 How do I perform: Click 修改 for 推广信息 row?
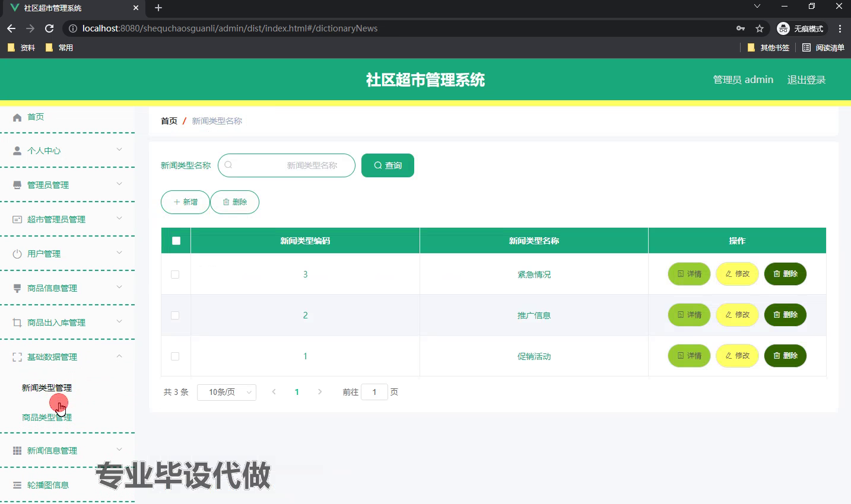[x=737, y=315]
